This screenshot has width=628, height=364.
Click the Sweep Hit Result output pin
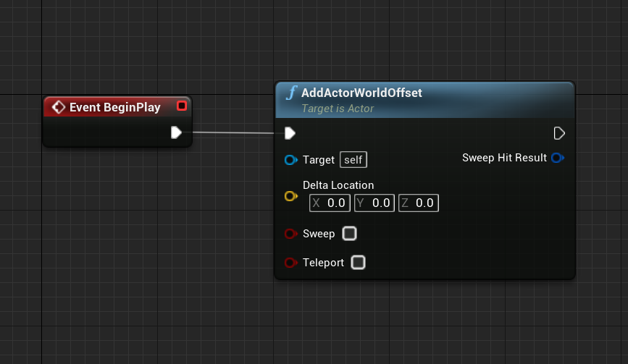point(557,158)
